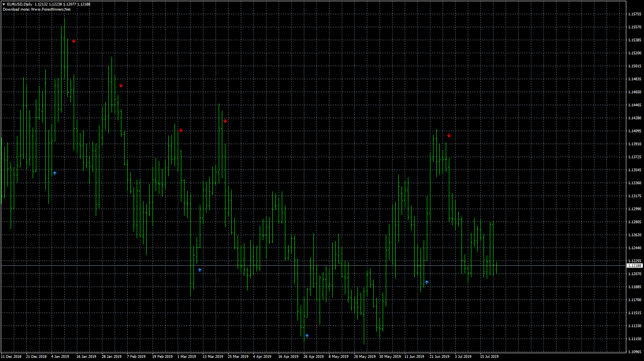Click the 1.15200 price label
This screenshot has width=644, height=361.
pyautogui.click(x=635, y=53)
